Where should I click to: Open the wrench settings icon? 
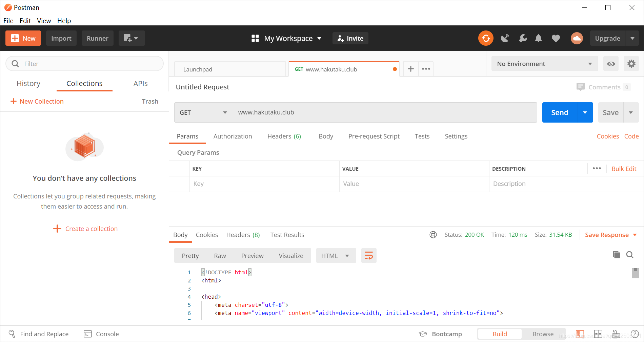(x=523, y=38)
